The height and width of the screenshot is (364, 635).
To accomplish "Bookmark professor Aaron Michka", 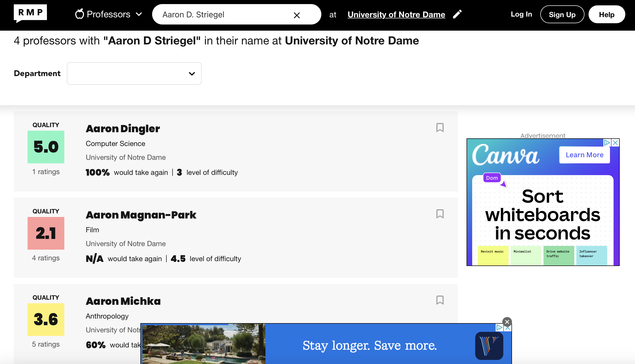I will click(x=440, y=300).
